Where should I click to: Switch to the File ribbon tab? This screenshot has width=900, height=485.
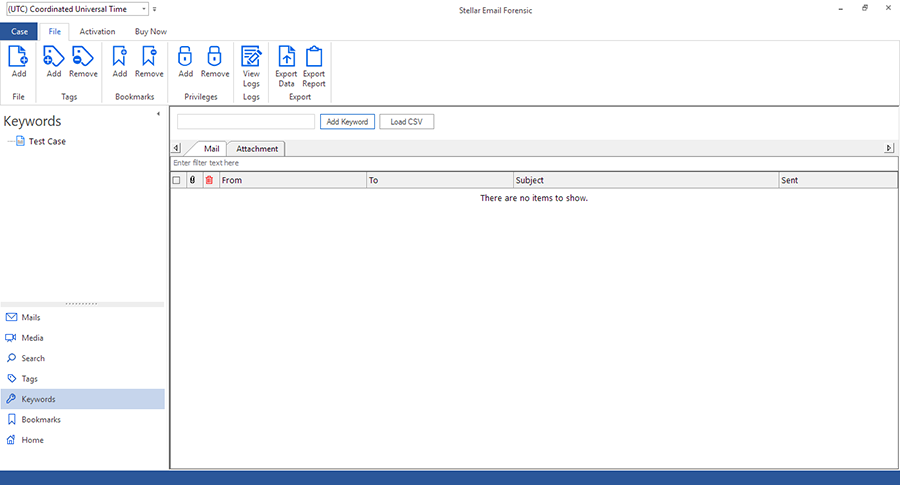[55, 32]
